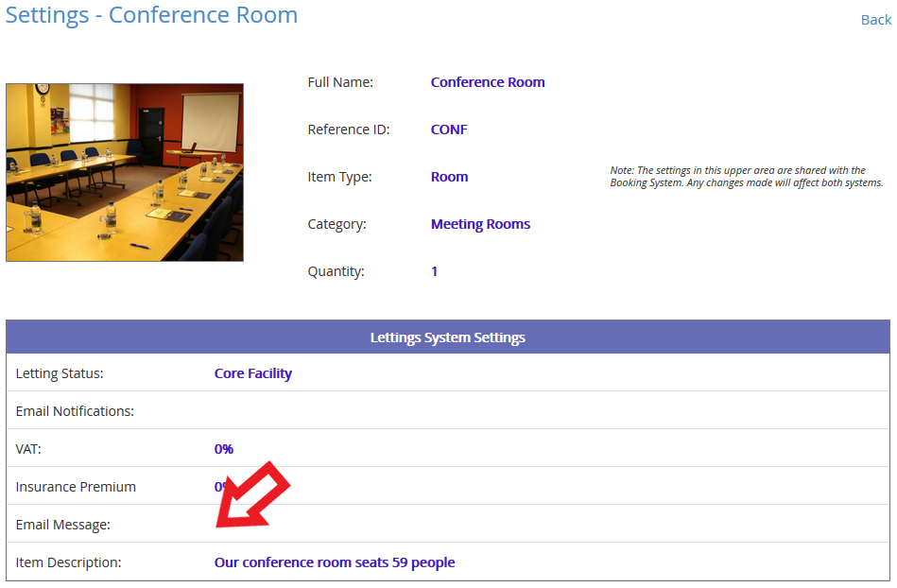Screen dimensions: 897x588
Task: Click the empty Email Message value field
Action: [549, 524]
